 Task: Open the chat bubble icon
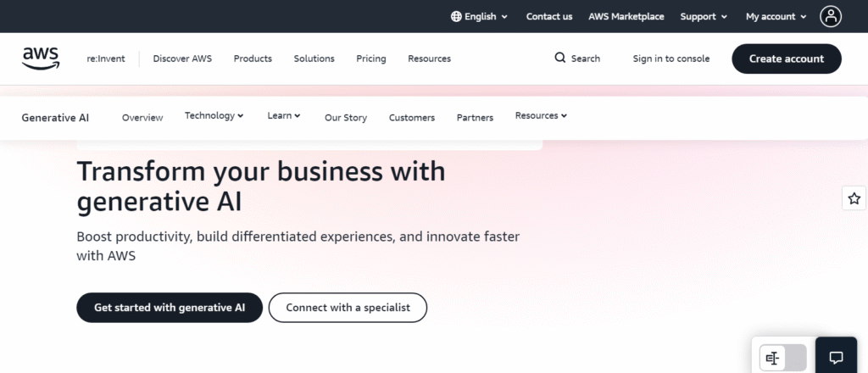point(836,358)
